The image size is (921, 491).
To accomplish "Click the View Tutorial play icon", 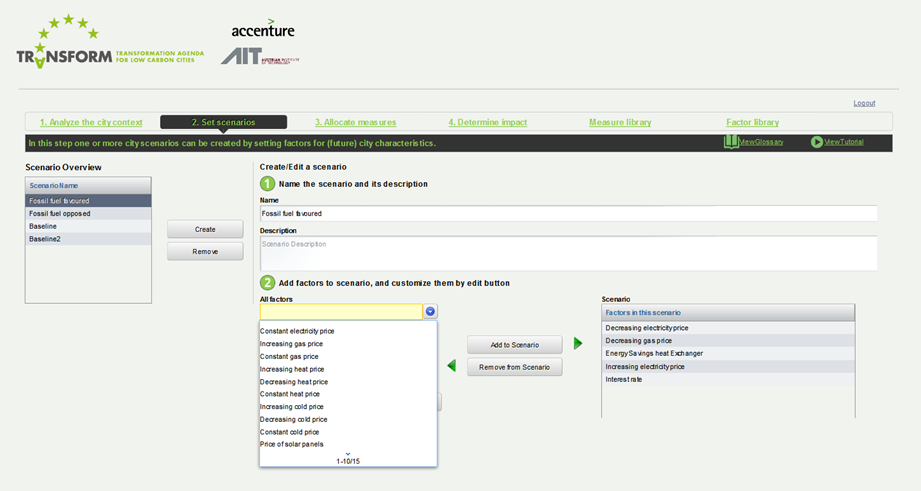I will coord(817,142).
